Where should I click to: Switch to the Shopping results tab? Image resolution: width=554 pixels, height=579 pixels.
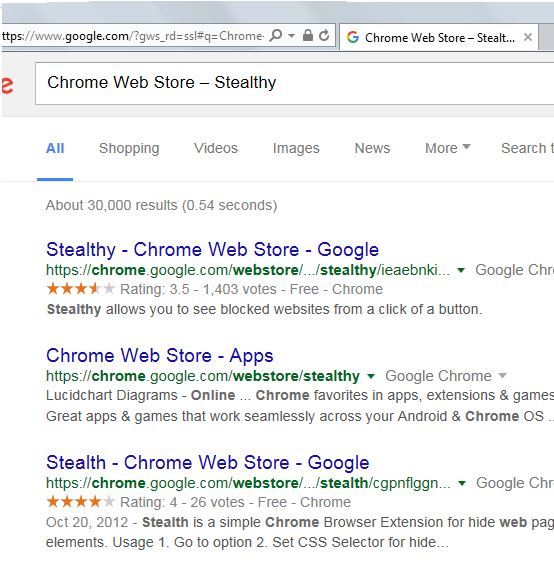(x=129, y=148)
